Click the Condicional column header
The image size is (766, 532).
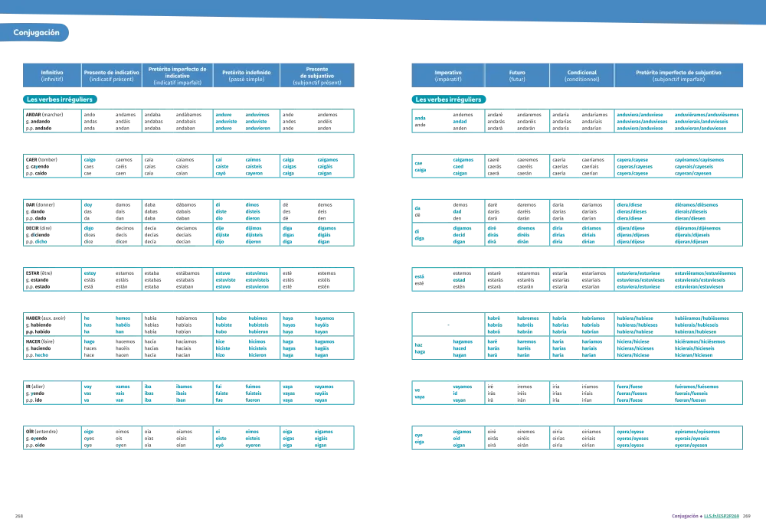582,75
